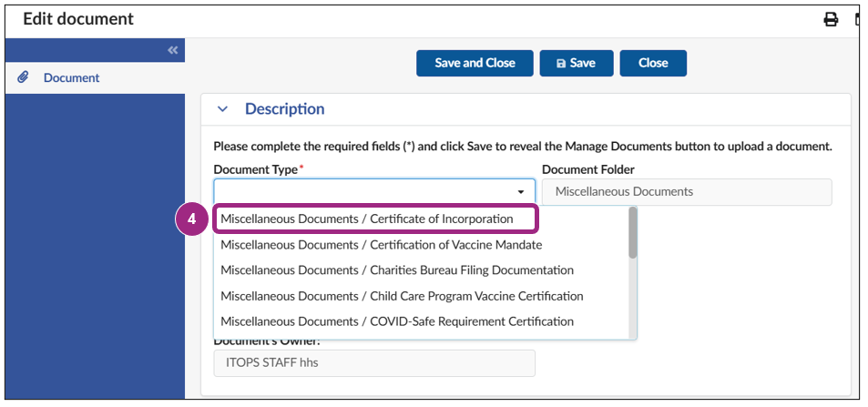
Task: Toggle the Document Type dropdown arrow
Action: (521, 192)
